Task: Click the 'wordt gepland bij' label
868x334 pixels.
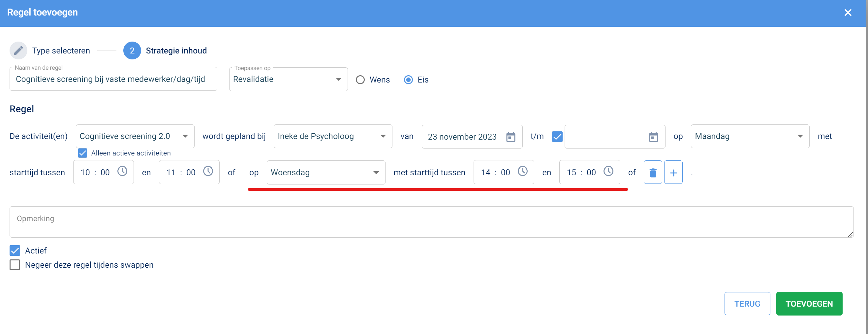Action: (x=234, y=136)
